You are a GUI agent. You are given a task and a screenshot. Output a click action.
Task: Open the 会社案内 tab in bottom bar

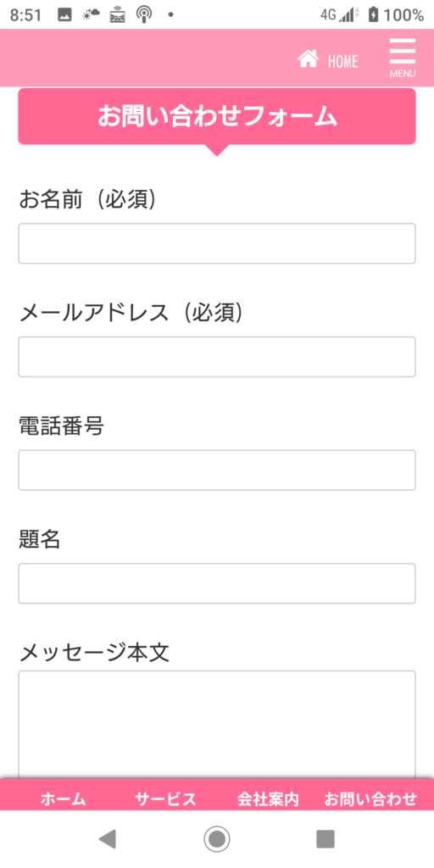(x=269, y=798)
